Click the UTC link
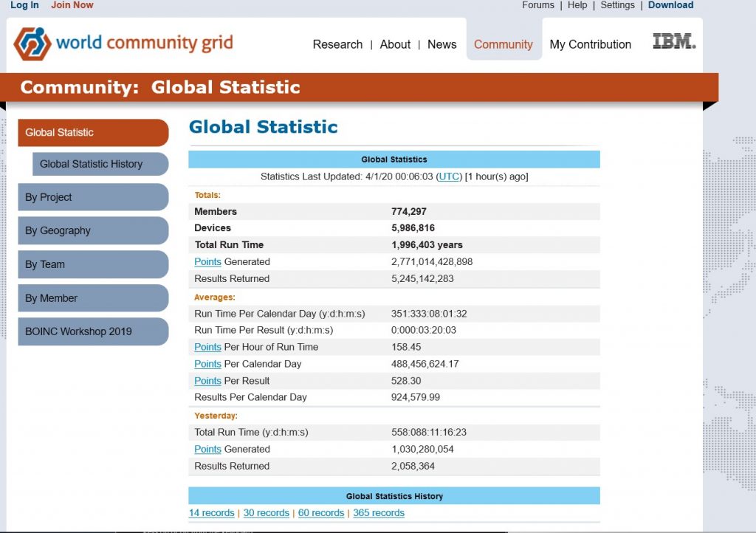This screenshot has height=533, width=756. point(448,176)
